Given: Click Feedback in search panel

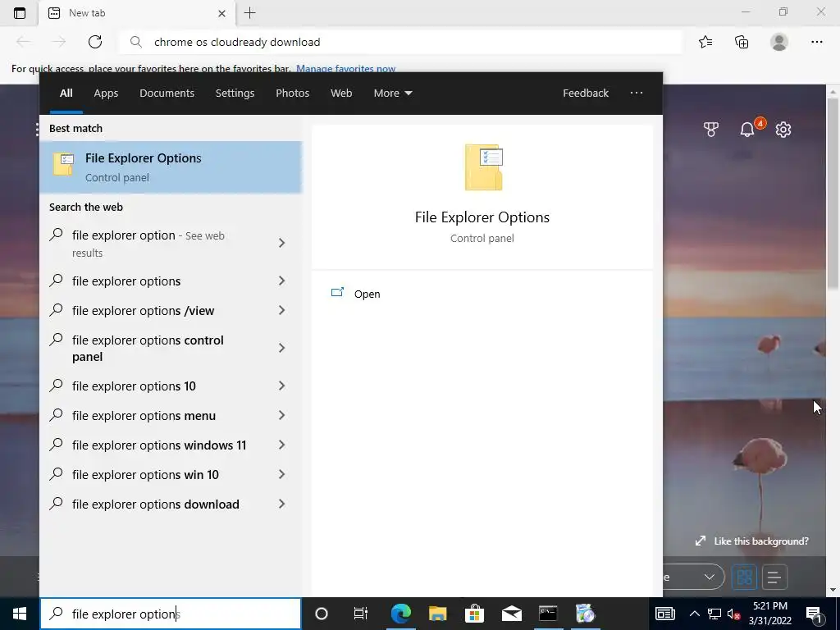Looking at the screenshot, I should click(x=586, y=94).
